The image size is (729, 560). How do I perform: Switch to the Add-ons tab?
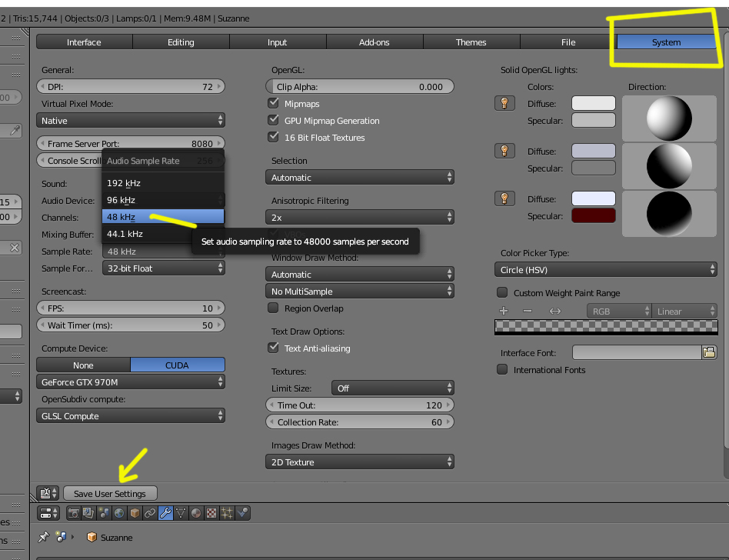tap(374, 42)
